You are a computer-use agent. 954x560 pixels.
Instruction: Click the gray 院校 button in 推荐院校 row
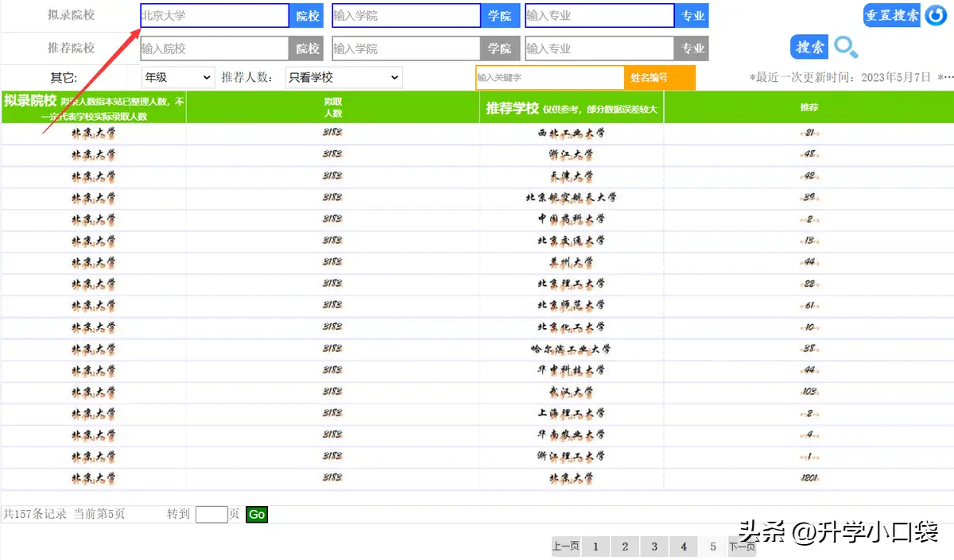307,48
